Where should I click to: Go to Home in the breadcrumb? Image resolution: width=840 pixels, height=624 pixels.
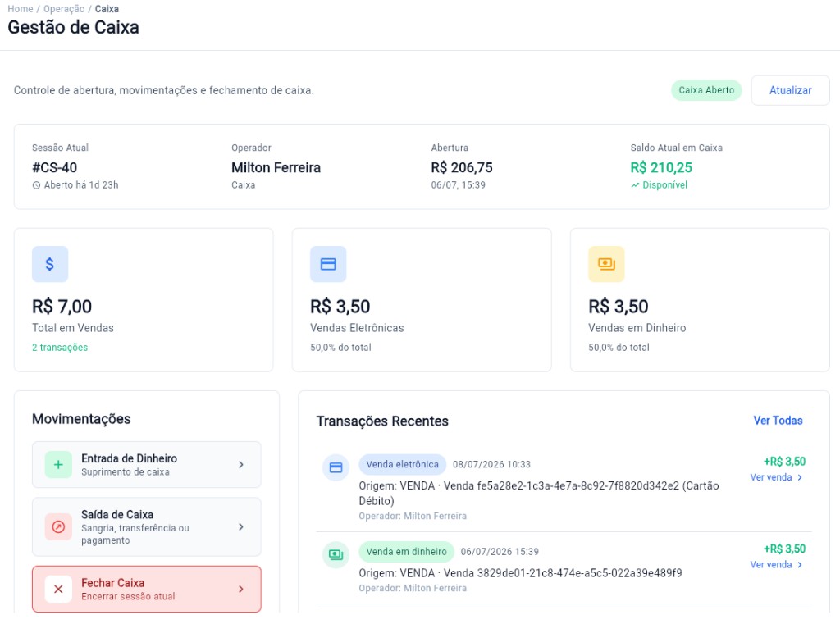pyautogui.click(x=21, y=9)
